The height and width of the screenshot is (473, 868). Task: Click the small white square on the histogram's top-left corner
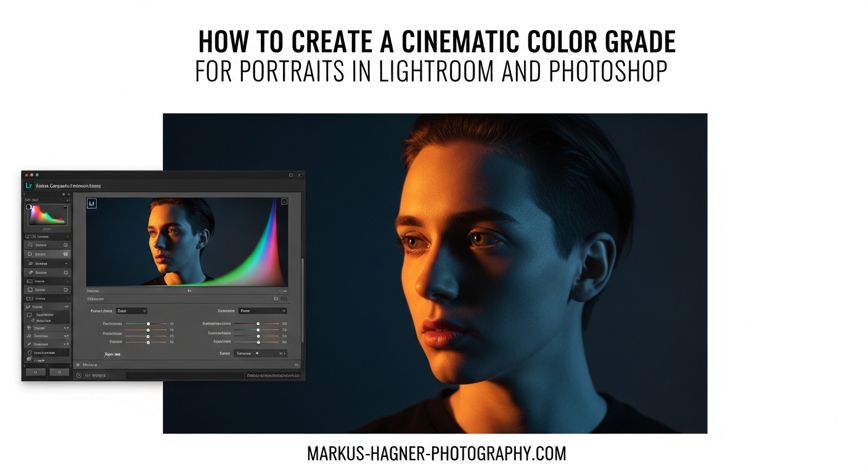(29, 207)
